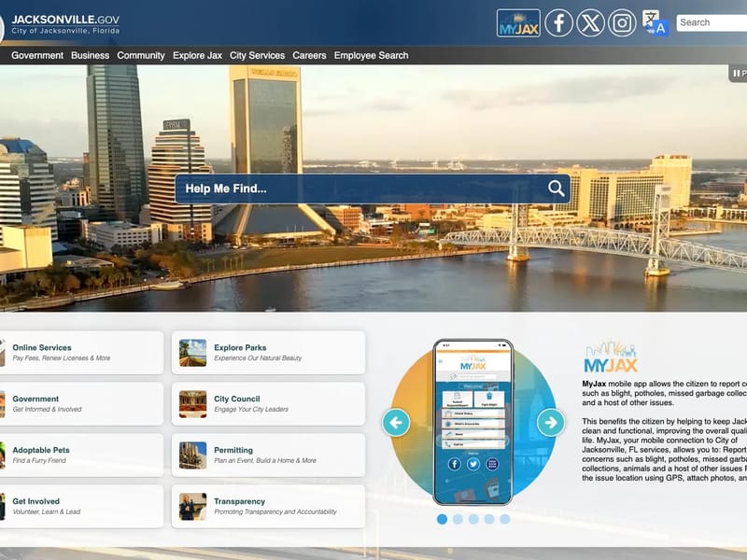This screenshot has height=560, width=747.
Task: Open the City Services navigation menu
Action: tap(258, 55)
